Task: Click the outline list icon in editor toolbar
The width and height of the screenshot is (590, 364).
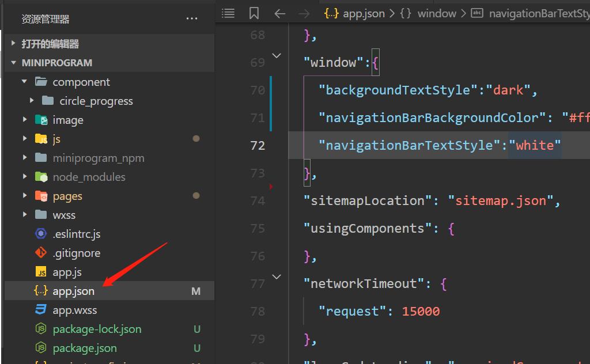Action: pos(229,13)
